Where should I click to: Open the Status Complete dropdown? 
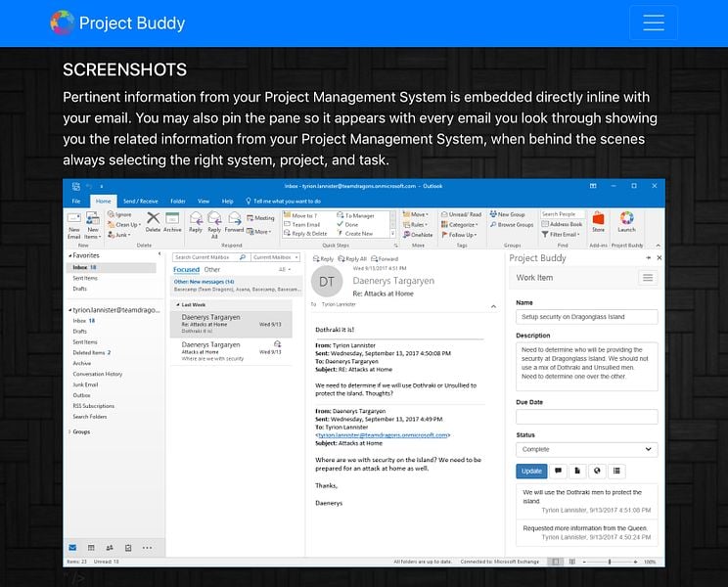(587, 450)
